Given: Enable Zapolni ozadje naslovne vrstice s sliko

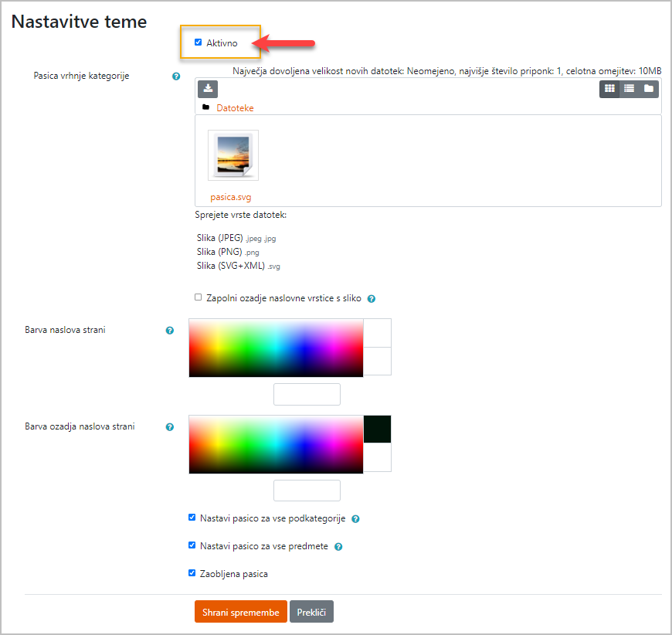Looking at the screenshot, I should (x=198, y=297).
